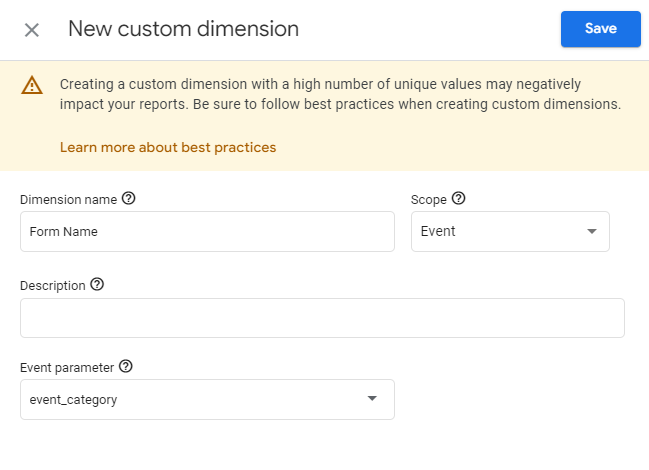Open the Scope dropdown set to Event
This screenshot has height=470, width=649.
click(510, 232)
